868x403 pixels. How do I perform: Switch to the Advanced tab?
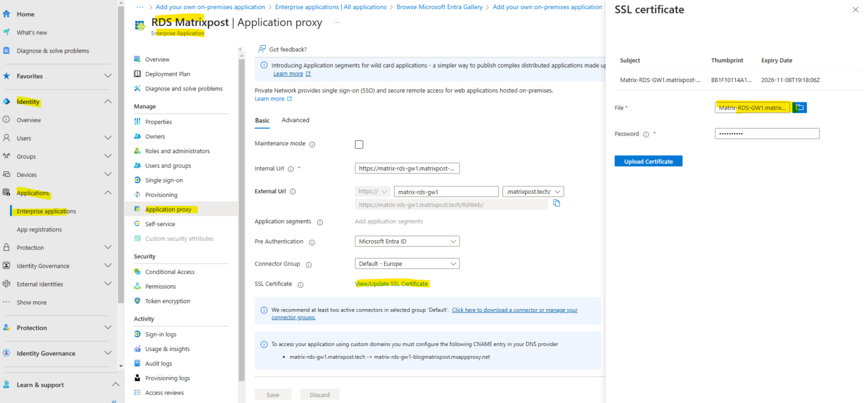[x=295, y=120]
